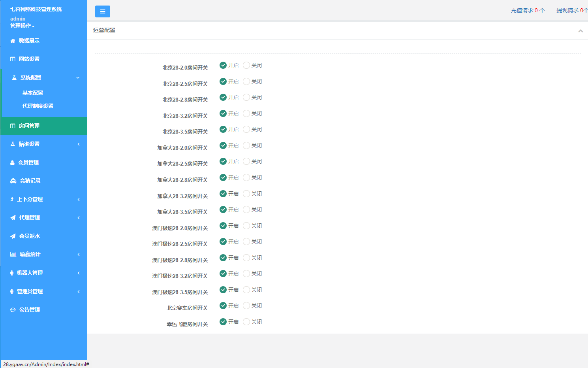This screenshot has height=368, width=588.
Task: Select 开启 for 幸运飞艇房间开关
Action: [x=223, y=322]
